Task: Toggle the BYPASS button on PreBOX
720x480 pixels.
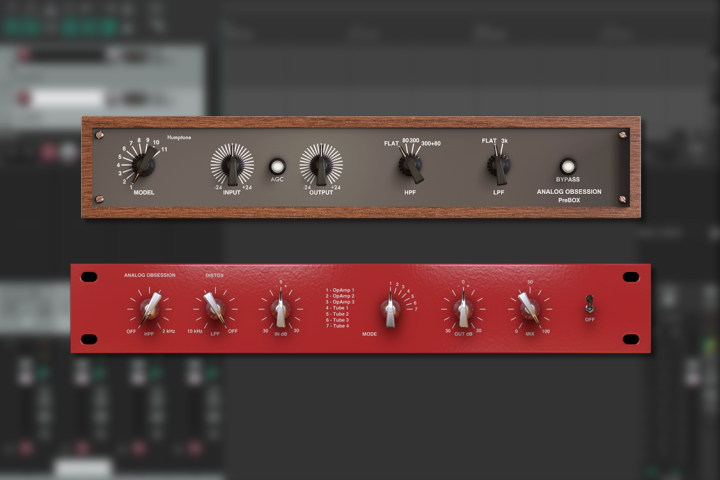Action: point(568,166)
